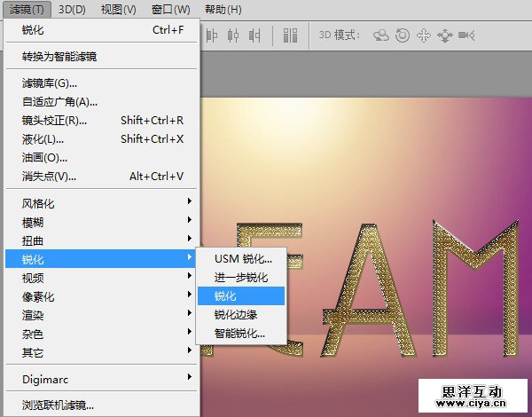The width and height of the screenshot is (532, 417).
Task: Choose 浏览联机滤镜...
Action: (101, 405)
